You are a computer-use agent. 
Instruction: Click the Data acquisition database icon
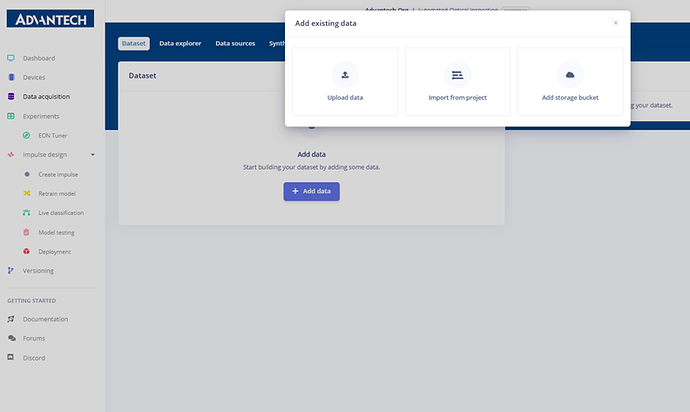click(x=11, y=96)
